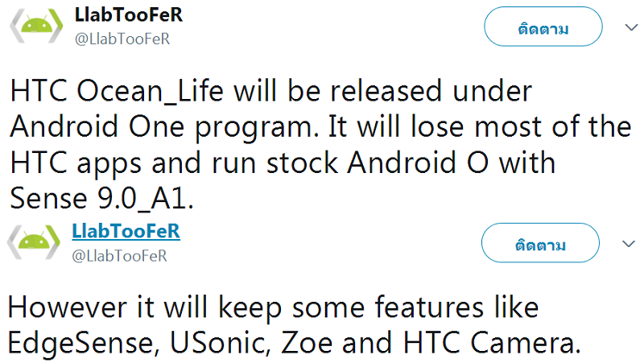Follow LlabTooFeR using the top ติดตาม button
The image size is (644, 363).
543,27
